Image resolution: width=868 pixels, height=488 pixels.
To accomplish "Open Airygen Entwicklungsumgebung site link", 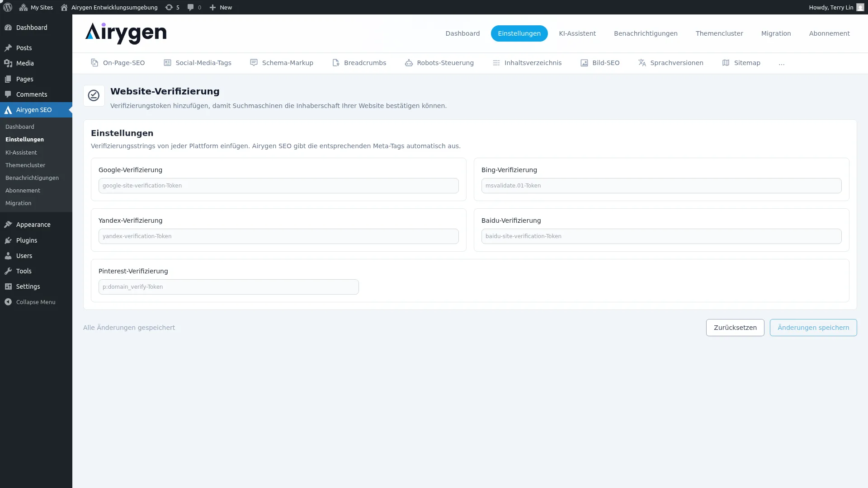I will (109, 7).
